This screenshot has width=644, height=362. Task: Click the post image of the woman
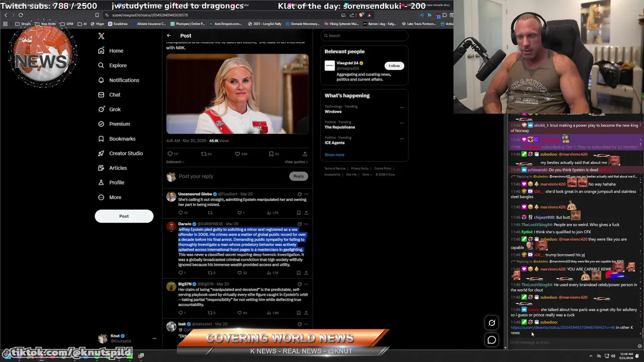(x=237, y=94)
